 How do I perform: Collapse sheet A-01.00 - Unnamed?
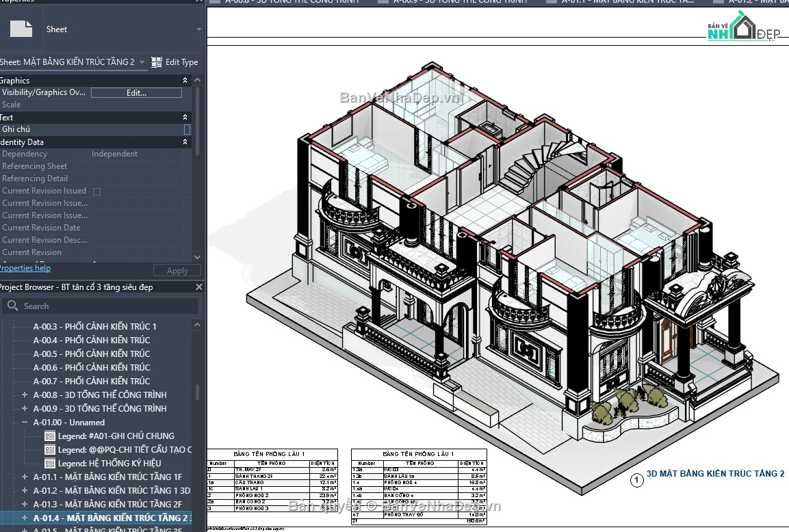point(24,422)
